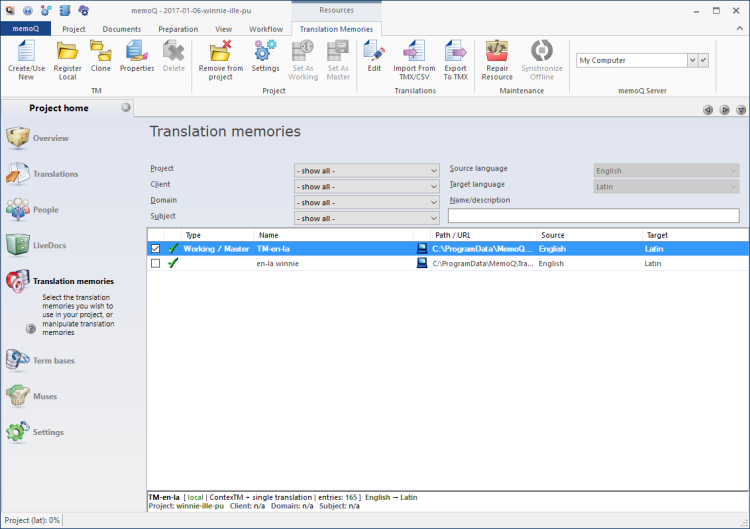Open Domain filter dropdown
Viewport: 750px width, 529px height.
coord(366,202)
